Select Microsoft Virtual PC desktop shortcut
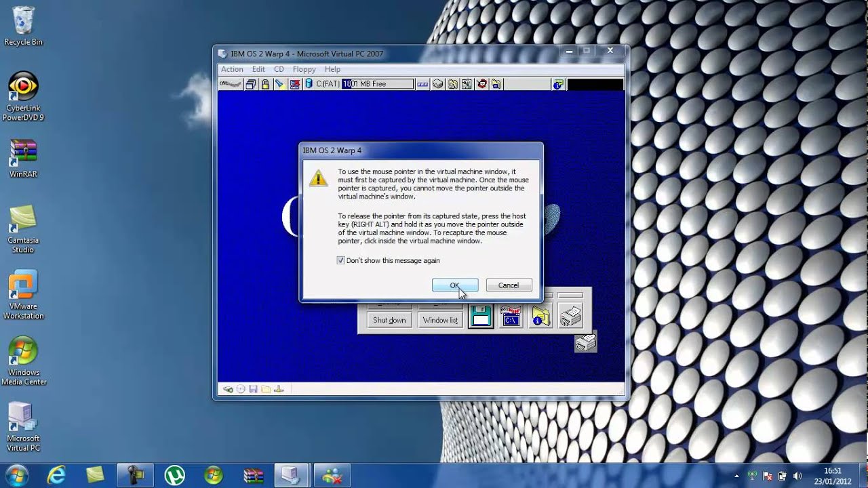Viewport: 868px width, 488px height. [23, 427]
